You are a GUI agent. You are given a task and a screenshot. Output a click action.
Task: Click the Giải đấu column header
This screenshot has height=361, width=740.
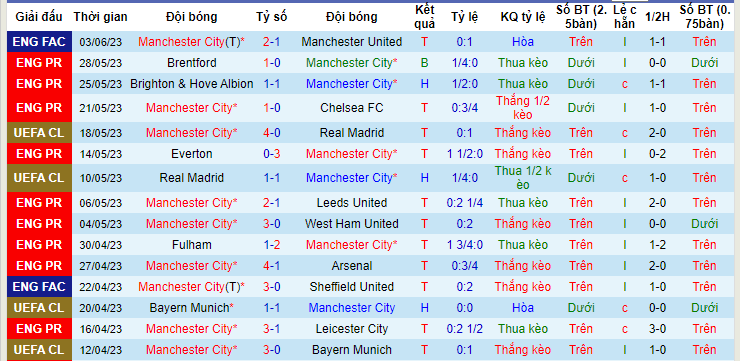click(39, 17)
